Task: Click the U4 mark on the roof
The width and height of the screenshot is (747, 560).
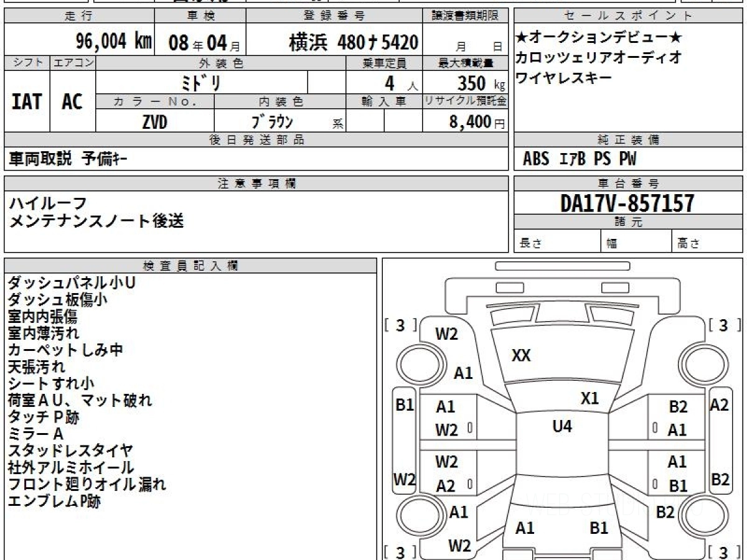Action: click(x=562, y=426)
